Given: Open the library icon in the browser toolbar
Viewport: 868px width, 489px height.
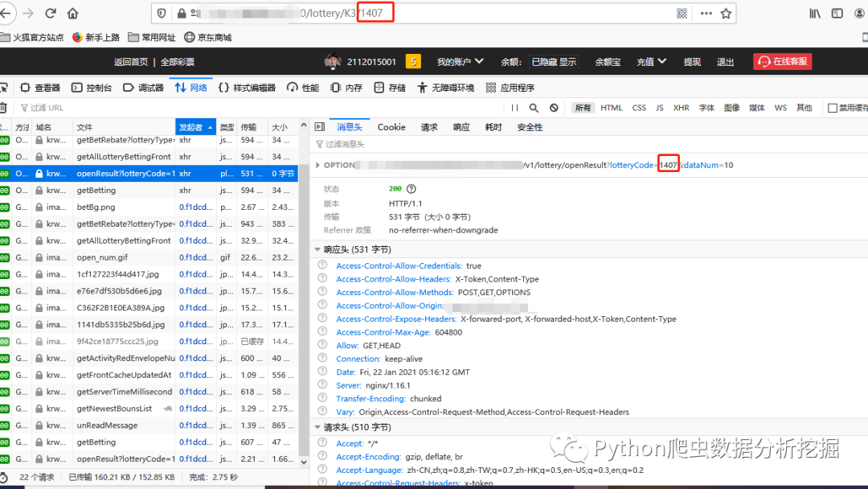Looking at the screenshot, I should [815, 14].
